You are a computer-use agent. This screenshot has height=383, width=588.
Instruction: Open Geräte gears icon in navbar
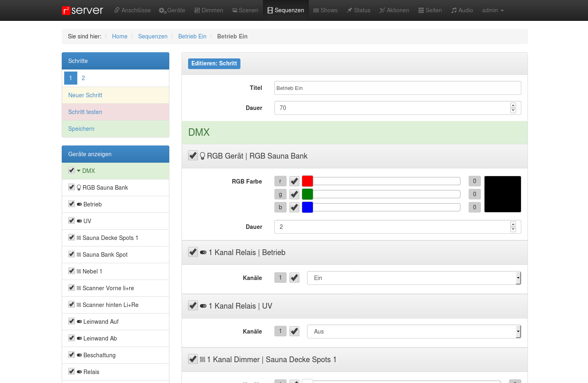click(x=162, y=11)
